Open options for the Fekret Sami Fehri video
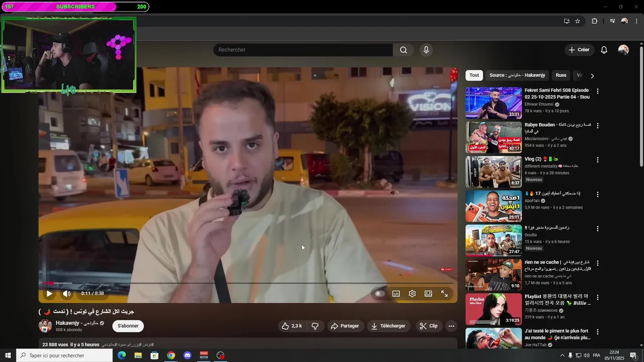This screenshot has height=362, width=644. (598, 92)
